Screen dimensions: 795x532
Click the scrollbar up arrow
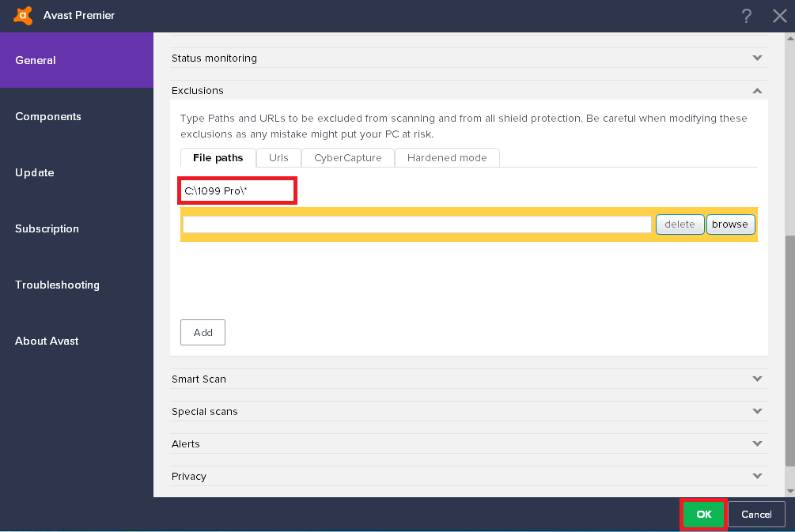click(x=790, y=38)
